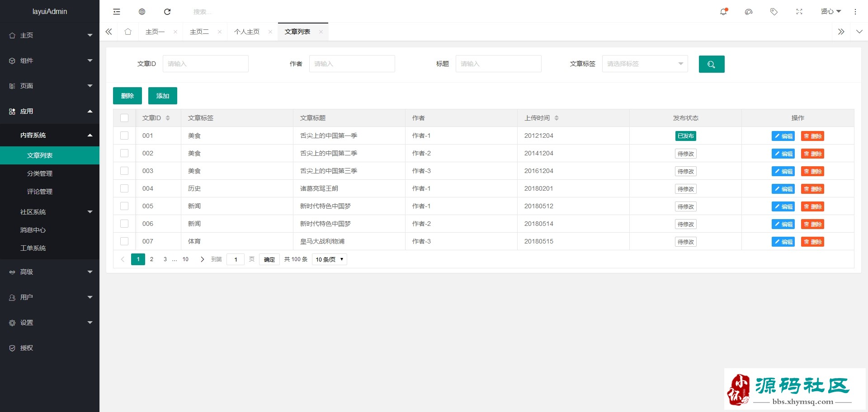868x412 pixels.
Task: Open the website globe icon in header
Action: click(x=142, y=12)
